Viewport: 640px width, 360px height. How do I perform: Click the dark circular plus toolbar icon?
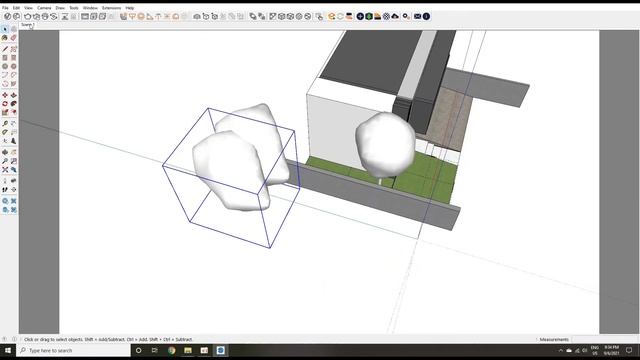click(x=360, y=16)
